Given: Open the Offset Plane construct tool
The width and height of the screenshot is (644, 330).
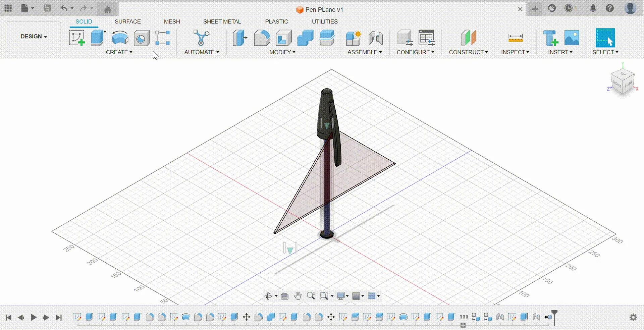Looking at the screenshot, I should [469, 38].
